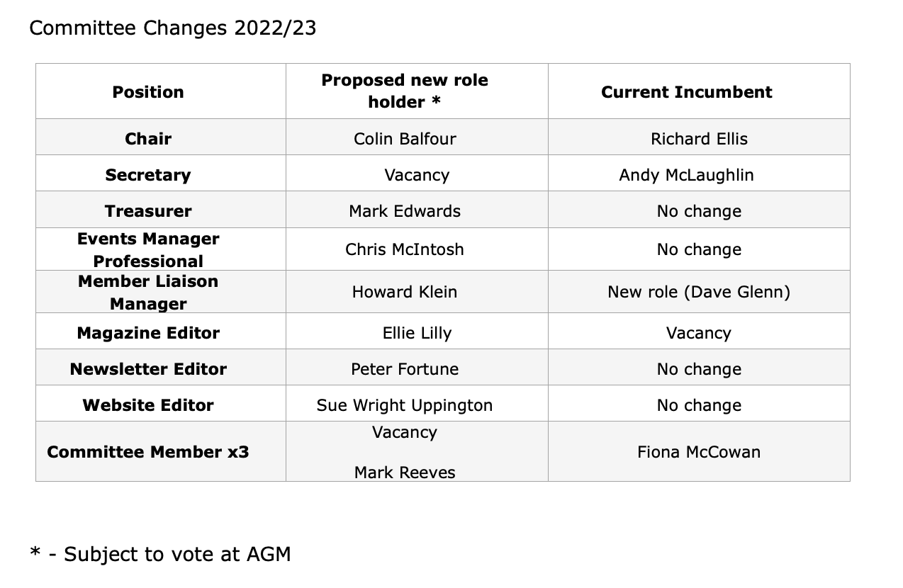Select the name Colin Balfour
This screenshot has width=903, height=588.
(x=405, y=139)
